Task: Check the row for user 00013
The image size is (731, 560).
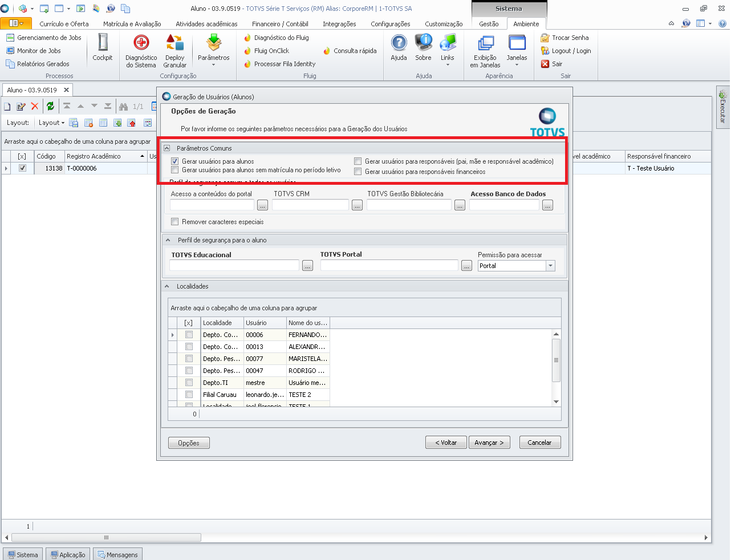Action: tap(189, 347)
